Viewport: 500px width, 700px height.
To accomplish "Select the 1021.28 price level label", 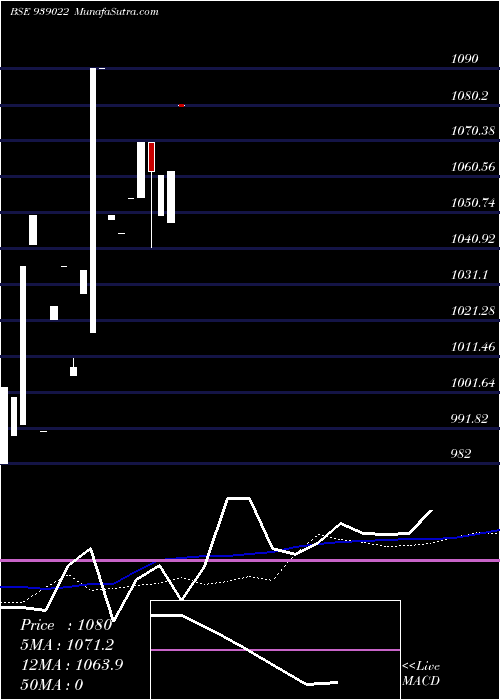I will [x=473, y=310].
